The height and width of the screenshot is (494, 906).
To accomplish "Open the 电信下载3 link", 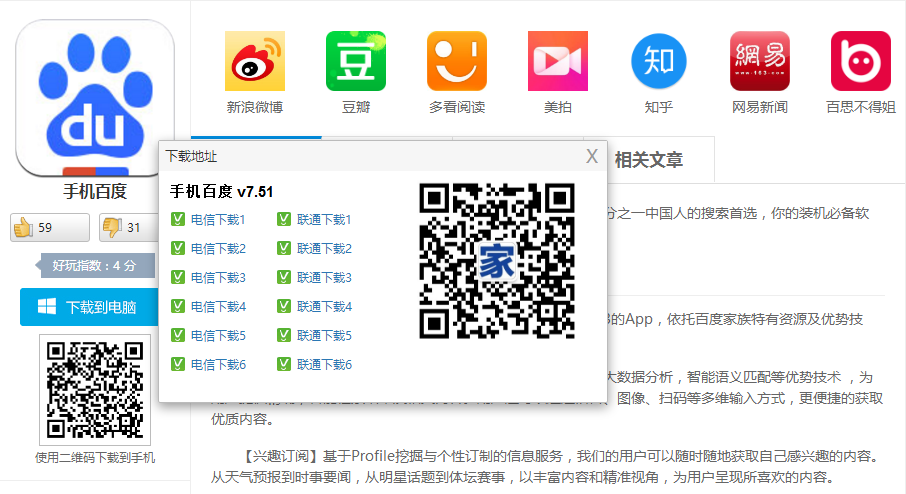I will coord(218,278).
